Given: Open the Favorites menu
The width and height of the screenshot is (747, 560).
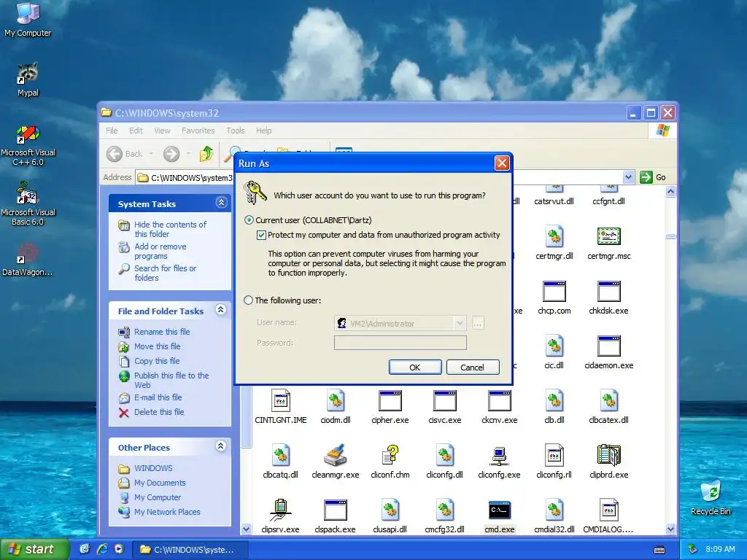Looking at the screenshot, I should click(x=198, y=131).
